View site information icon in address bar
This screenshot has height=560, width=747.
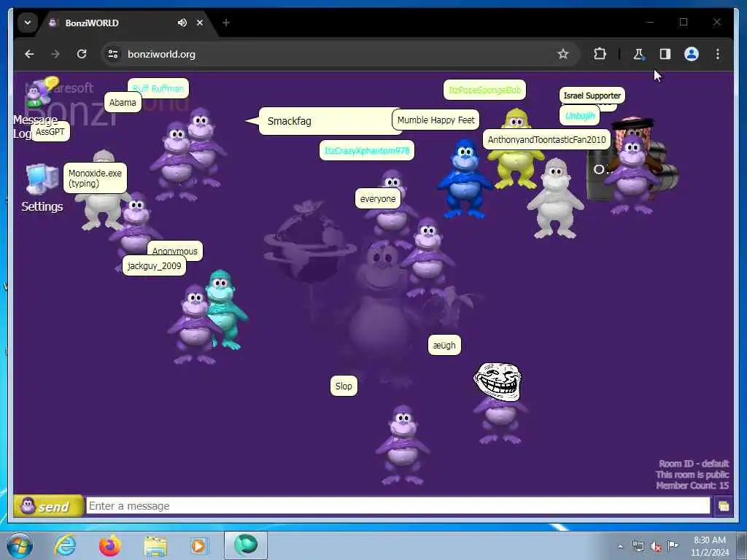[113, 54]
